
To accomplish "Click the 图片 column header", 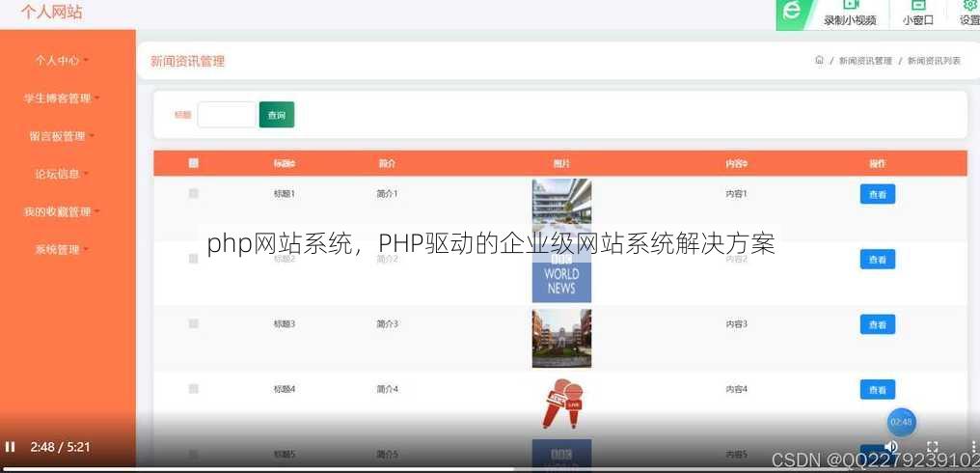I will (561, 164).
